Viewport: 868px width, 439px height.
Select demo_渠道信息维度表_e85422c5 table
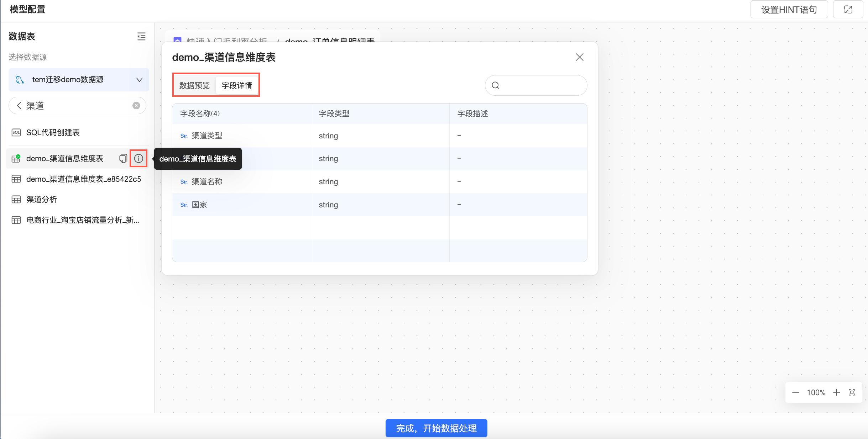83,179
